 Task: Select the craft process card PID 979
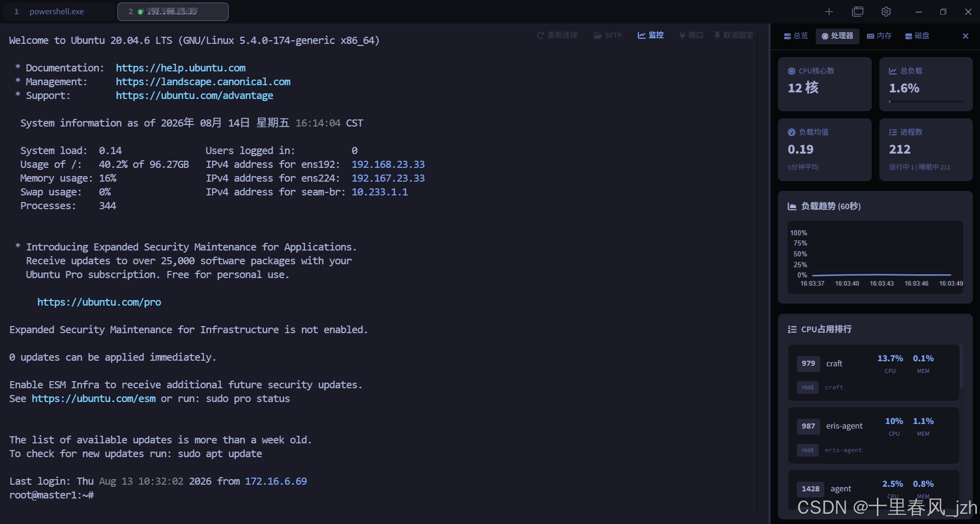coord(873,373)
